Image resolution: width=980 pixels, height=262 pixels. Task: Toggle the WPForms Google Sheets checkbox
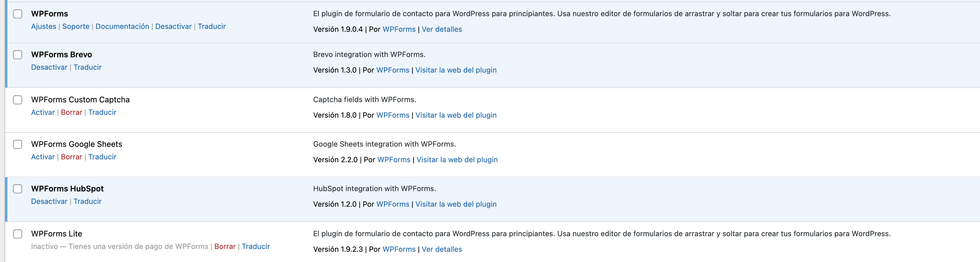pyautogui.click(x=18, y=144)
